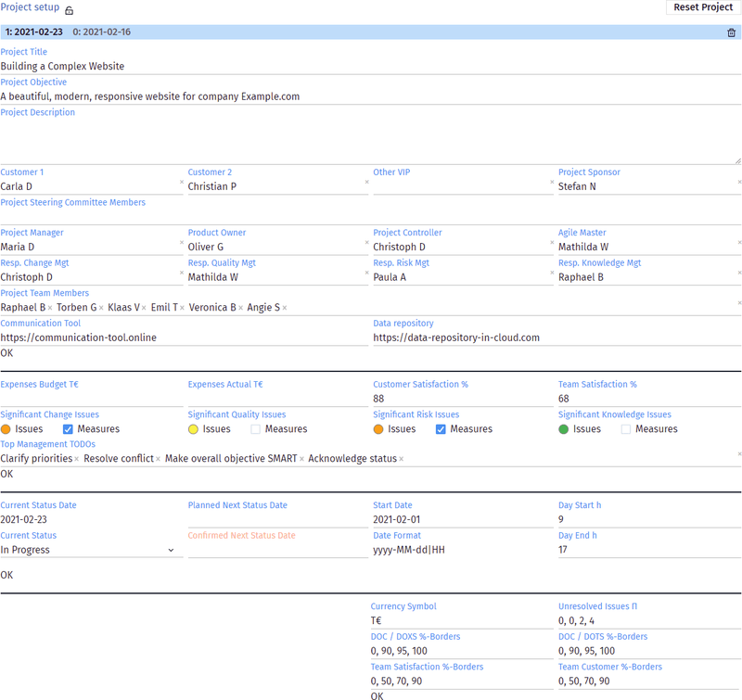Open the Agile Master selection field
The height and width of the screenshot is (700, 742).
click(645, 248)
